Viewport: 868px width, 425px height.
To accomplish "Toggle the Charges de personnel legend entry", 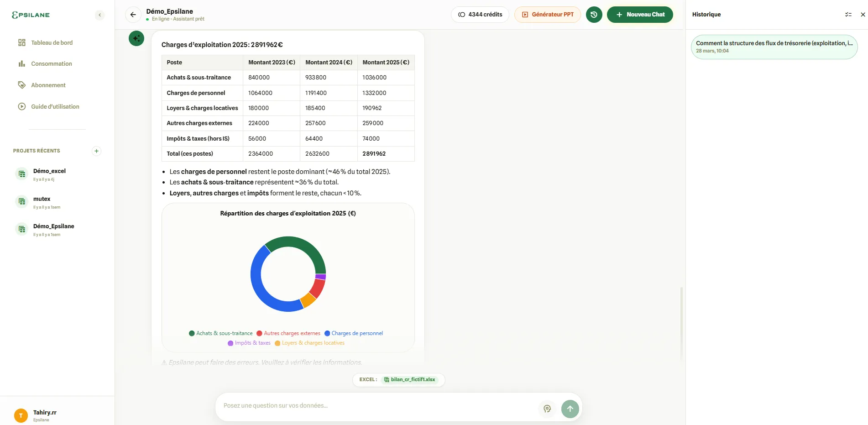I will click(354, 333).
